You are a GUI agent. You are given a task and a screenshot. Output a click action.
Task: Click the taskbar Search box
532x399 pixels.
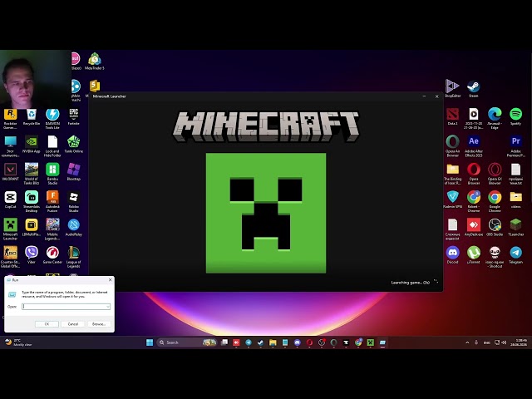pyautogui.click(x=186, y=342)
